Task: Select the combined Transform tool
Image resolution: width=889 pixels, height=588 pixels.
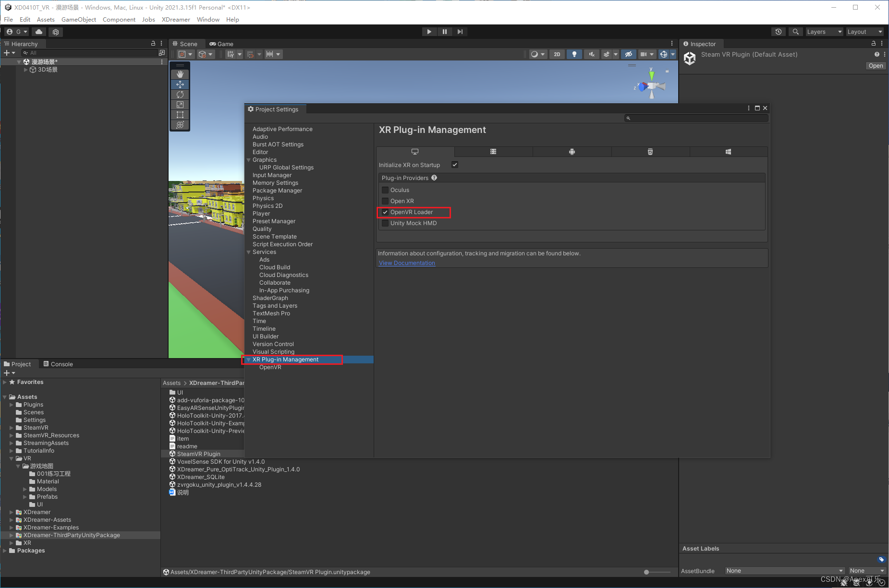Action: coord(180,125)
